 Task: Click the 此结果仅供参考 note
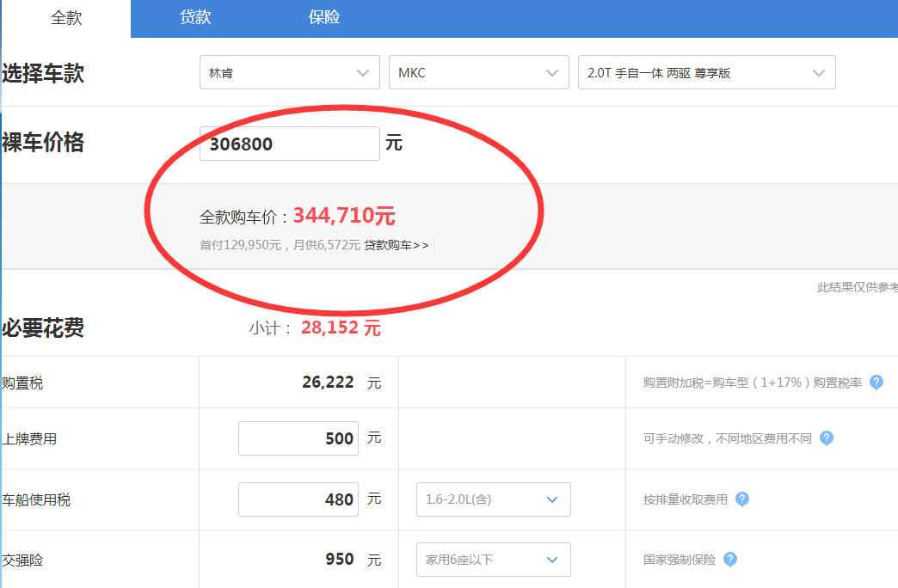coord(858,287)
